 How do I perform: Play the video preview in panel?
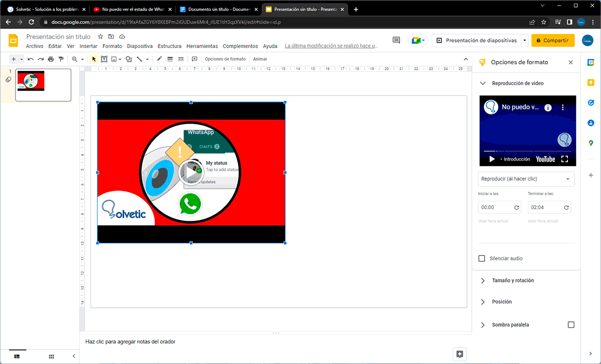(492, 159)
